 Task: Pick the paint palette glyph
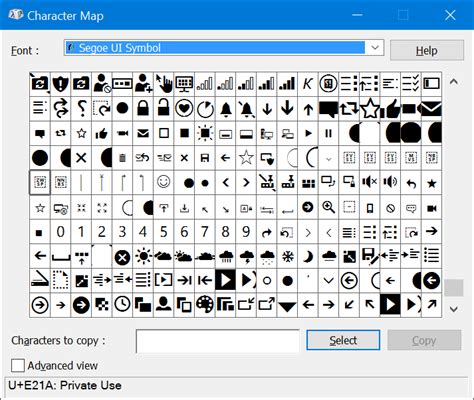coord(205,305)
